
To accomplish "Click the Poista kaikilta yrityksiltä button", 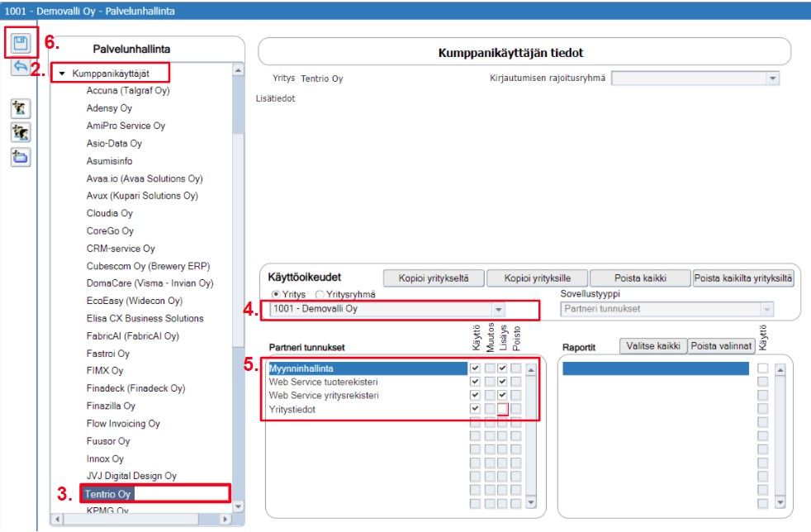I will pyautogui.click(x=742, y=278).
